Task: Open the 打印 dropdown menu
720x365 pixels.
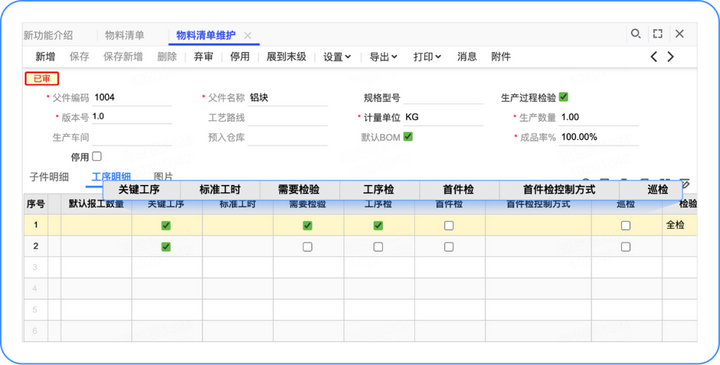Action: point(427,57)
